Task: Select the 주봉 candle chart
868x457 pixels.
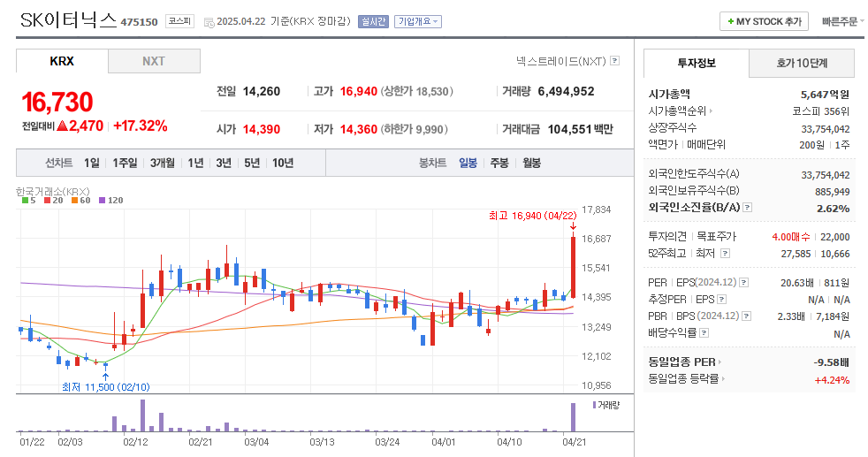Action: [x=499, y=163]
